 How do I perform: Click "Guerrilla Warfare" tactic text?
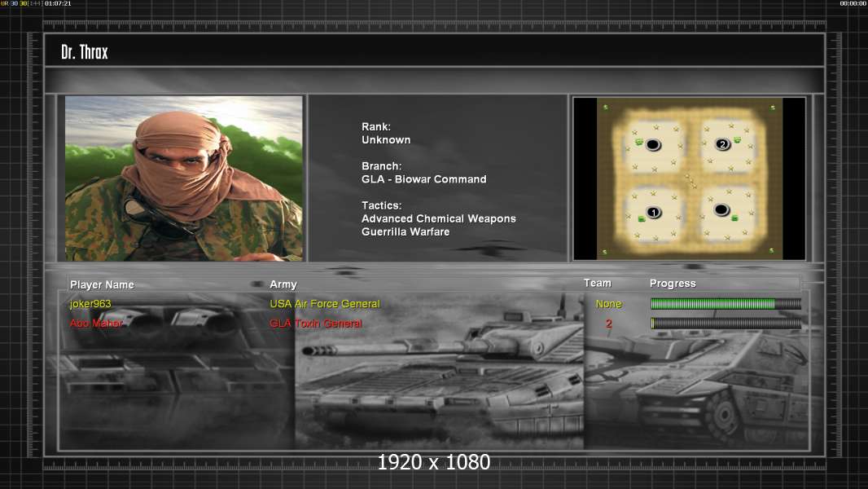click(x=406, y=232)
